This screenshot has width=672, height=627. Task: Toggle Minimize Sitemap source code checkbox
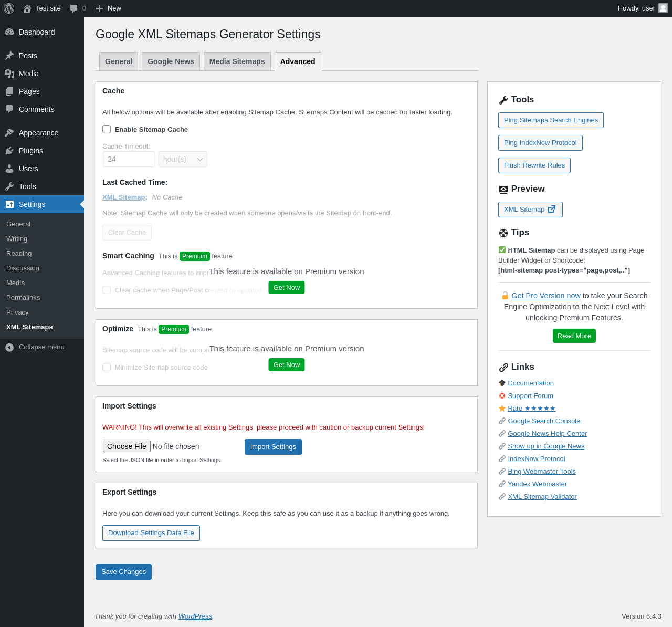click(x=107, y=367)
